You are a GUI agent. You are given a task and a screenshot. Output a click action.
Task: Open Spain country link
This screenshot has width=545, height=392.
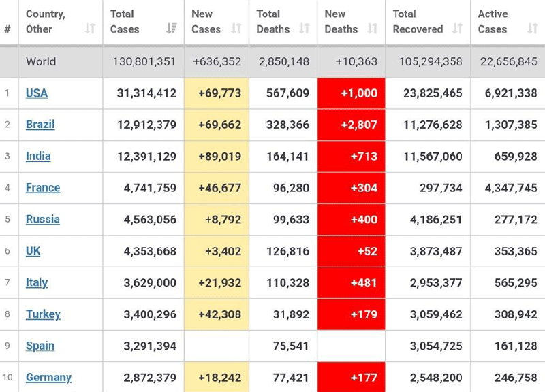[40, 346]
